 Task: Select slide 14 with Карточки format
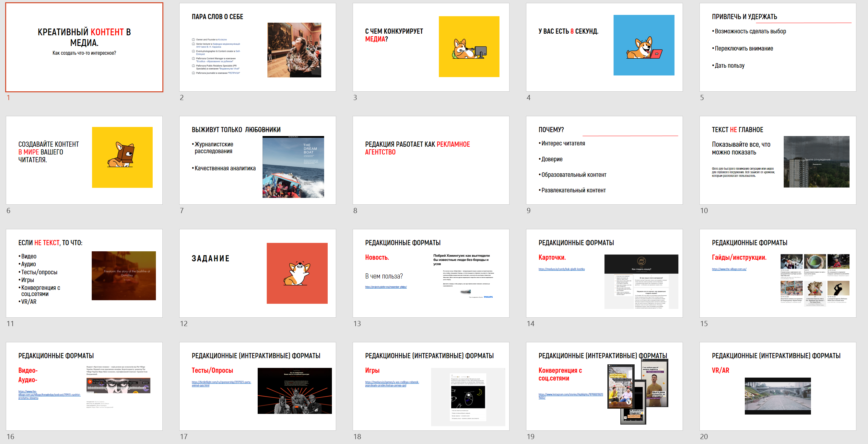click(604, 273)
